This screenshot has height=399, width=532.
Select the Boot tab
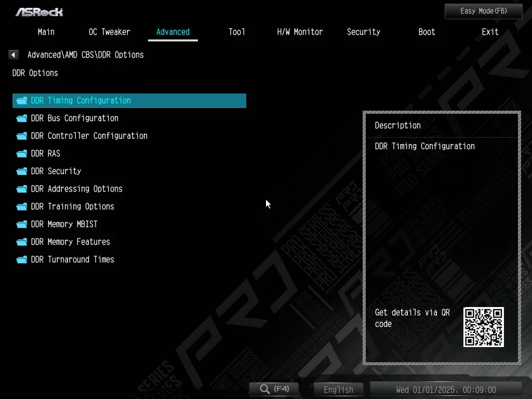[x=427, y=32]
